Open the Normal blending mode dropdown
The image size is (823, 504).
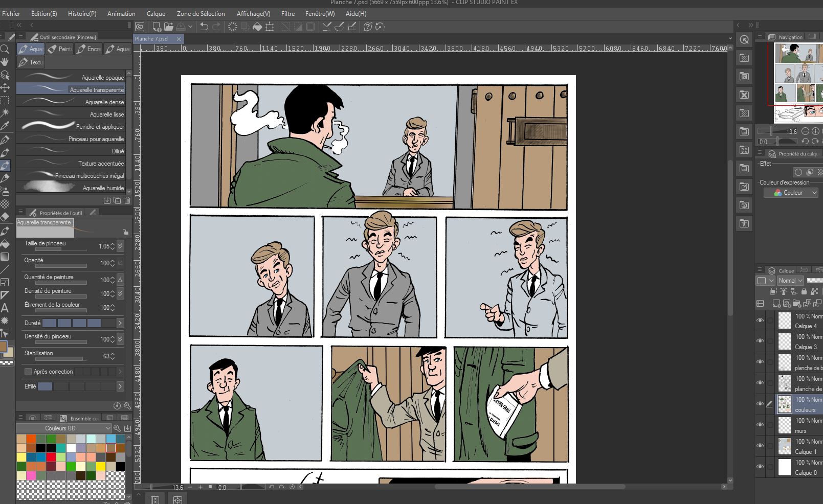click(x=790, y=281)
